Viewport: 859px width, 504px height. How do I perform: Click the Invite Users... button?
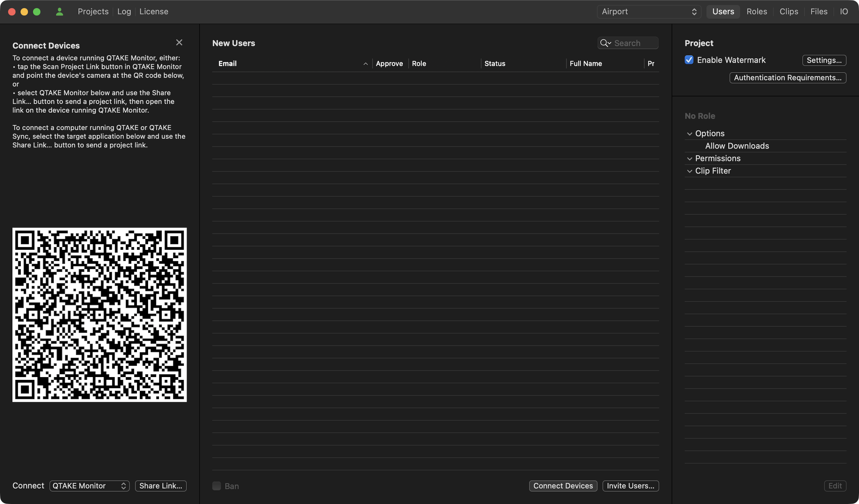point(630,486)
